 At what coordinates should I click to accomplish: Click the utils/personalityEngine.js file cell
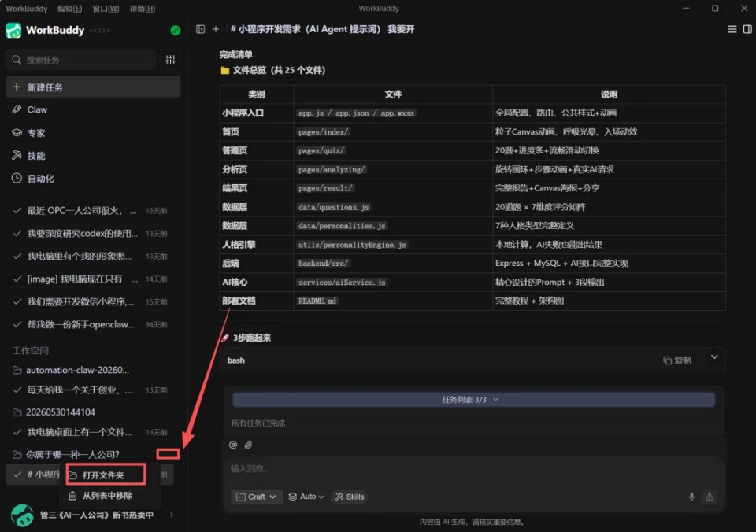[352, 245]
